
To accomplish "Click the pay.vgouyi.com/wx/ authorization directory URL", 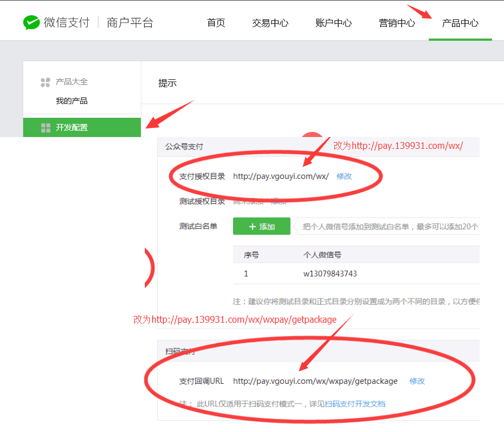I will (x=281, y=176).
